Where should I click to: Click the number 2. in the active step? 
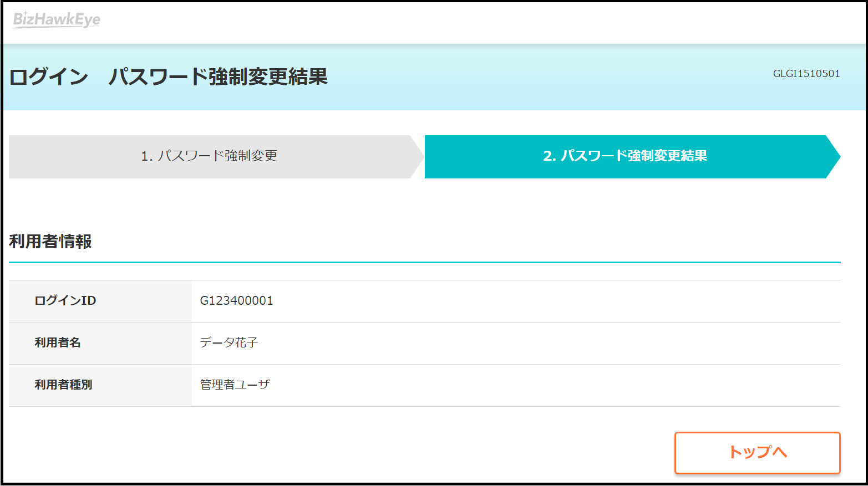[x=549, y=156]
